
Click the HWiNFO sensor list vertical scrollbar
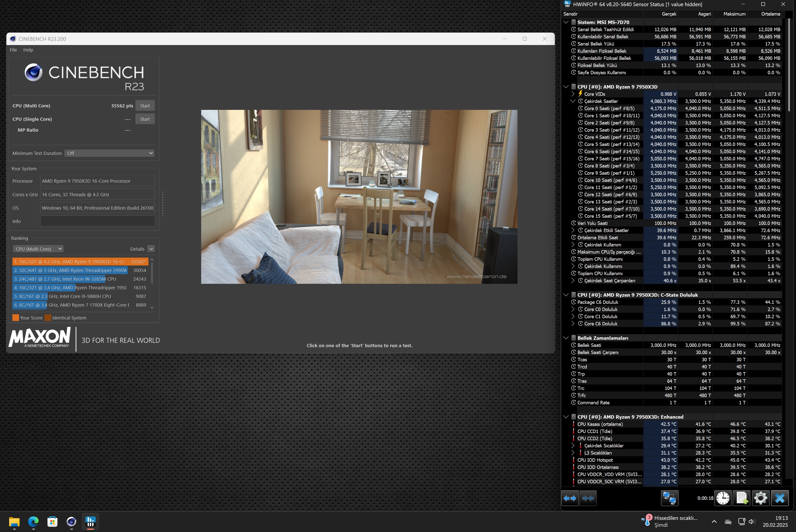pyautogui.click(x=789, y=65)
